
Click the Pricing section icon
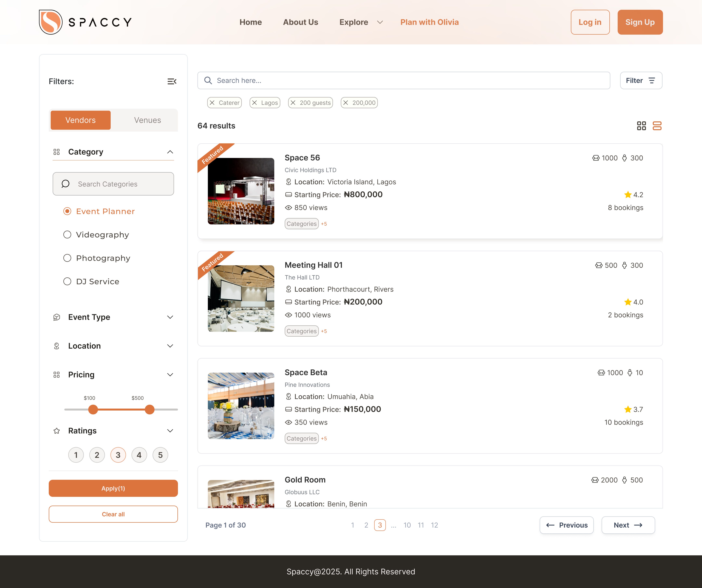tap(57, 375)
